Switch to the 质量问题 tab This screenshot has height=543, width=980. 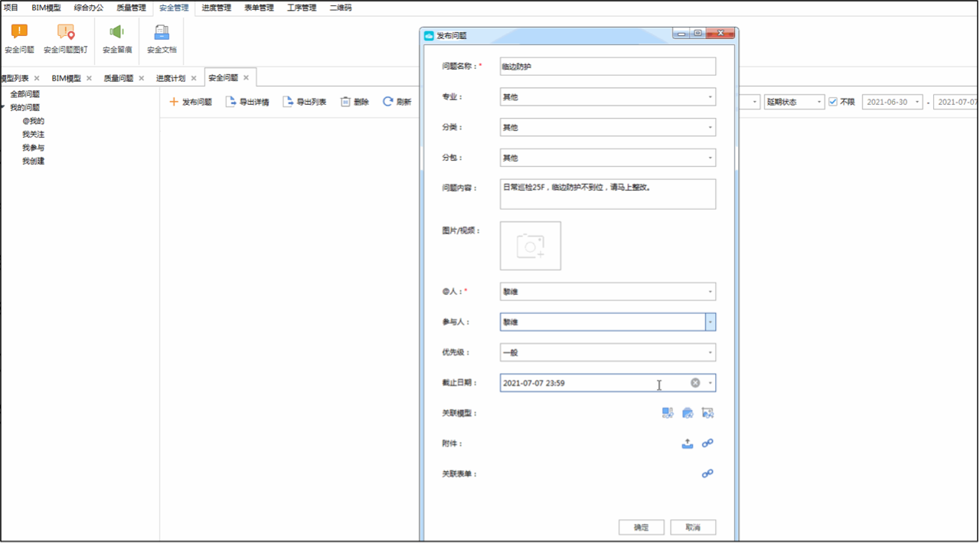[x=119, y=78]
